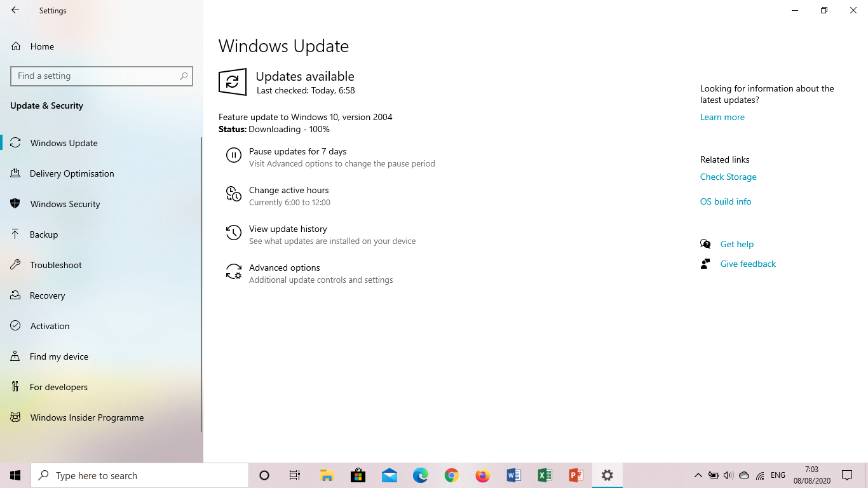The height and width of the screenshot is (488, 868).
Task: Click the battery tray icon
Action: click(x=713, y=475)
